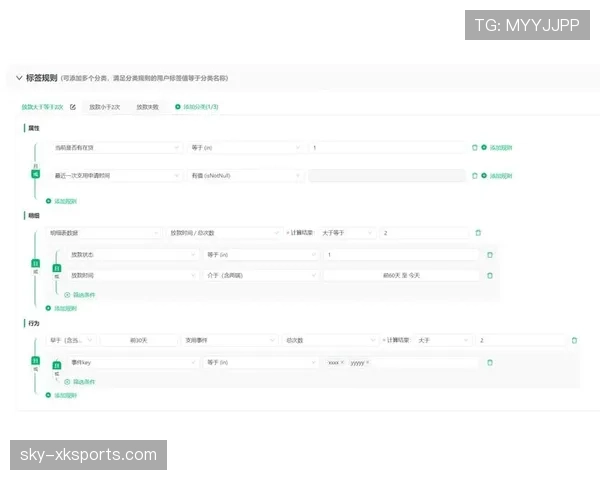Open the 大于等于 comparison dropdown
This screenshot has width=600, height=480.
pos(347,233)
